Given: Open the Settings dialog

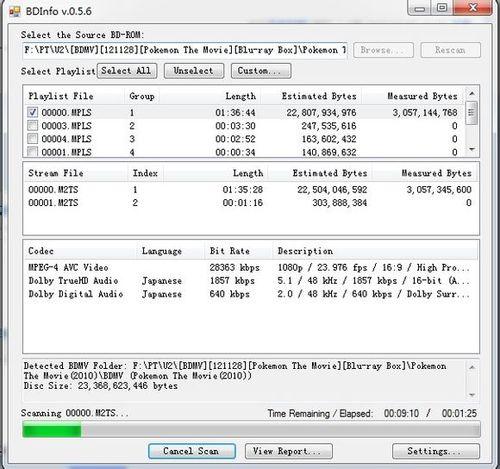Looking at the screenshot, I should [436, 451].
